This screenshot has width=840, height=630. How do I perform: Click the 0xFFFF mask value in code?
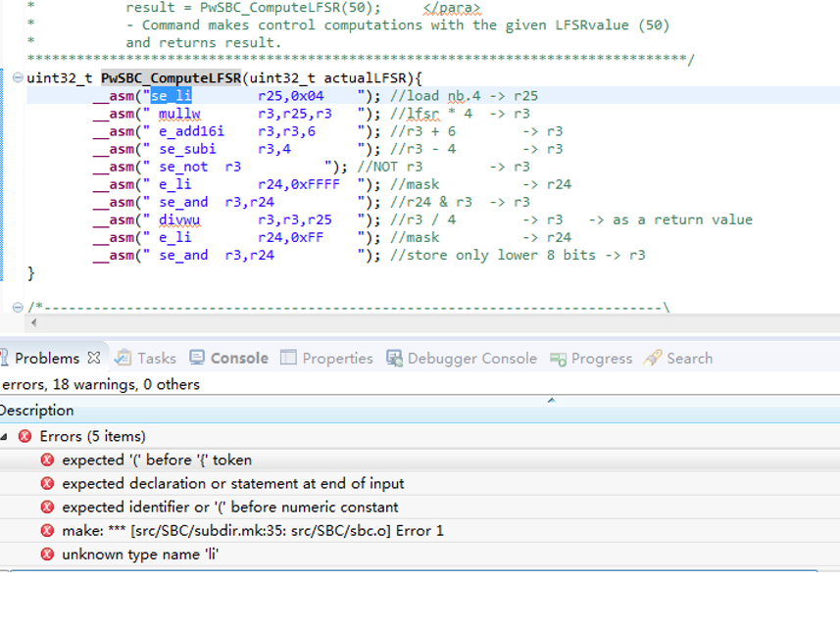click(x=316, y=184)
